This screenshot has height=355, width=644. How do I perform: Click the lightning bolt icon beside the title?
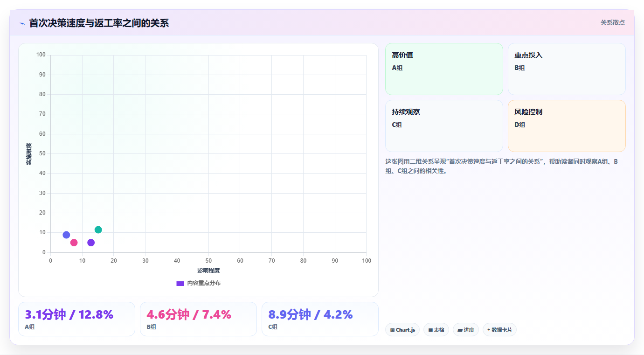click(22, 23)
